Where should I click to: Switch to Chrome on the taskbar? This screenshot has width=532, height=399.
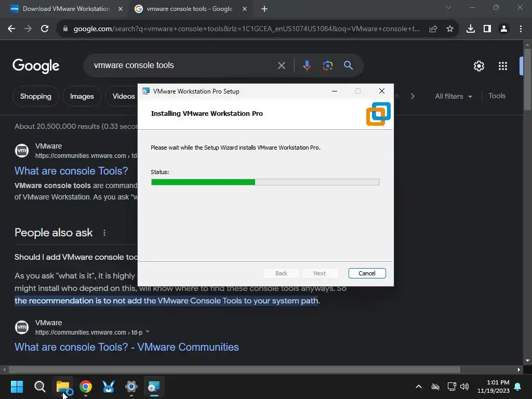coord(86,387)
